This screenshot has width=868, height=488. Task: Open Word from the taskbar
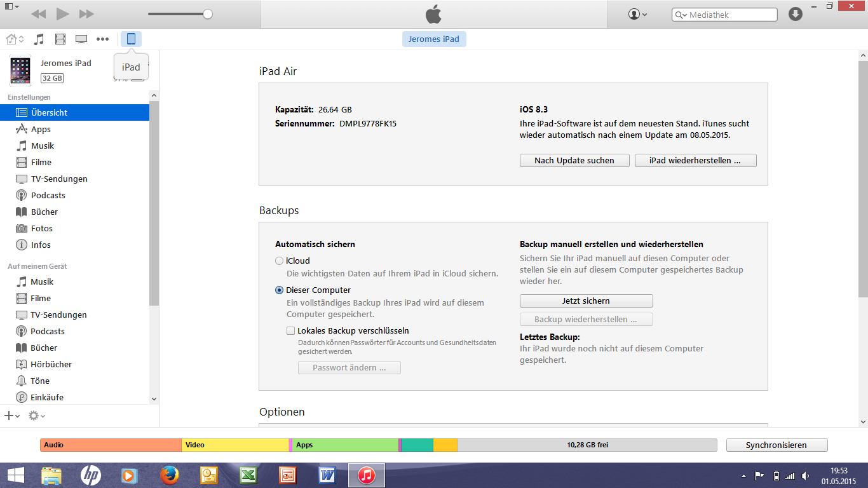(x=327, y=475)
